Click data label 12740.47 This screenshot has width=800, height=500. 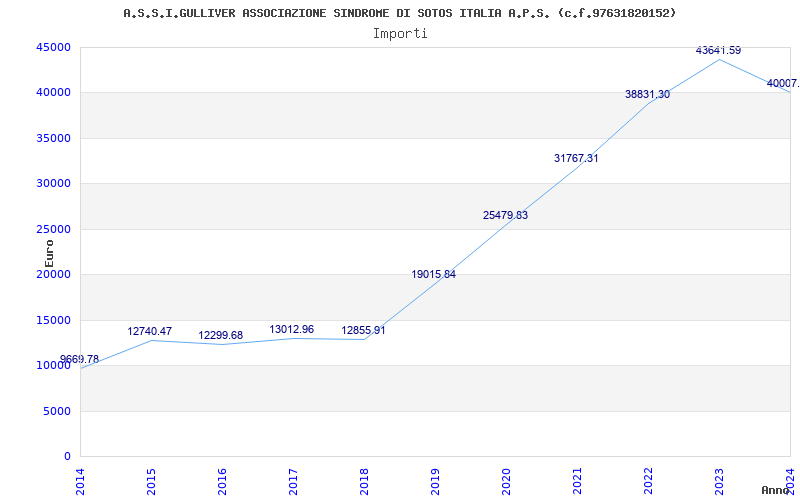click(149, 331)
